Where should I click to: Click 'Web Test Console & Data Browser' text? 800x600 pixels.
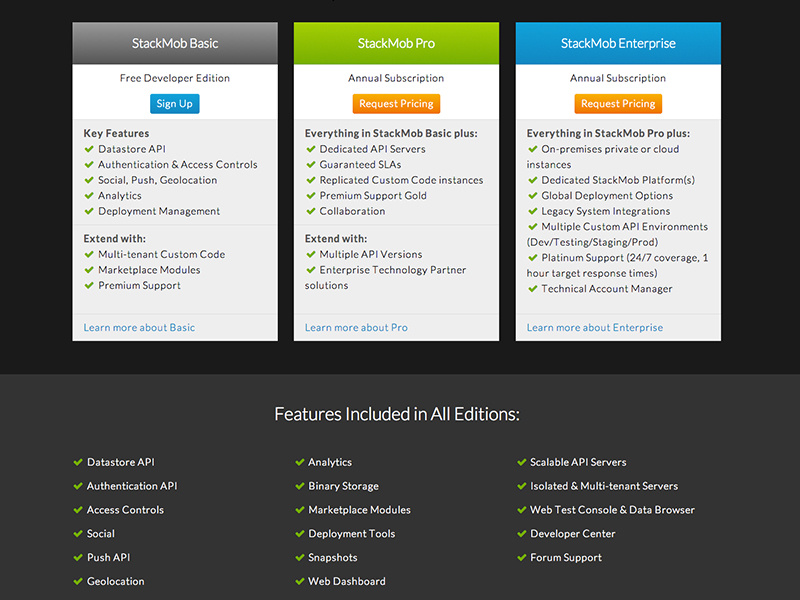[x=612, y=510]
